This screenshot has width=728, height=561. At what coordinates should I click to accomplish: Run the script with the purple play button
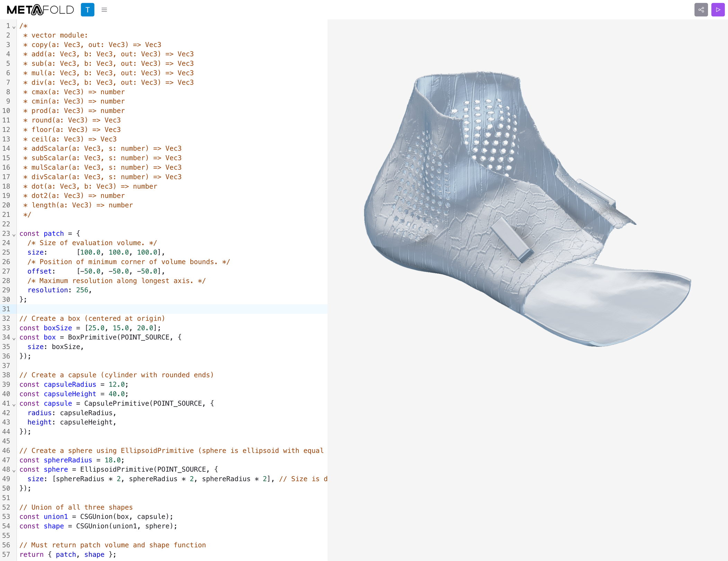[x=718, y=10]
